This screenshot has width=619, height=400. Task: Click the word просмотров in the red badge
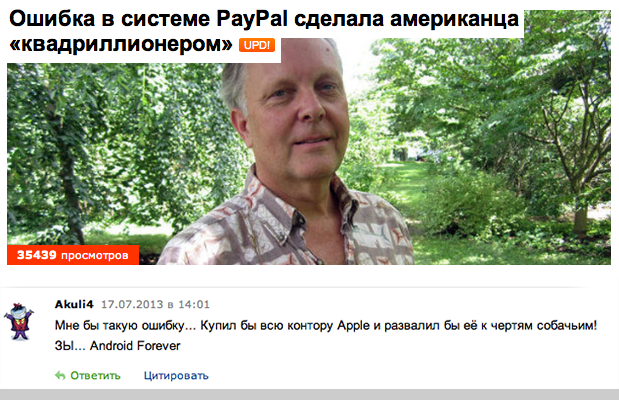(95, 255)
